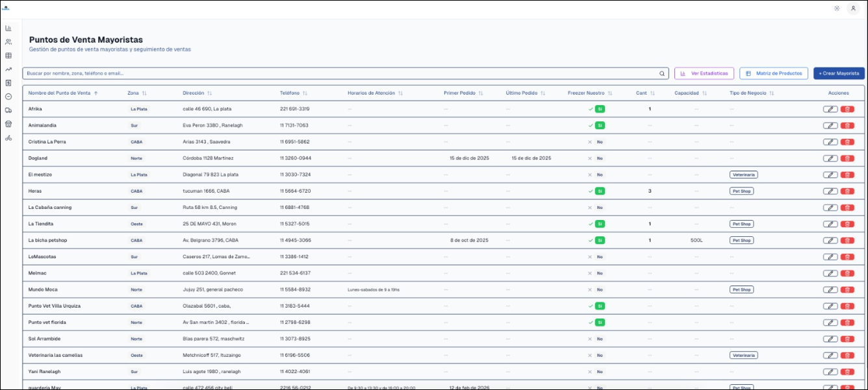Click the delivery truck sidebar icon

pyautogui.click(x=8, y=110)
